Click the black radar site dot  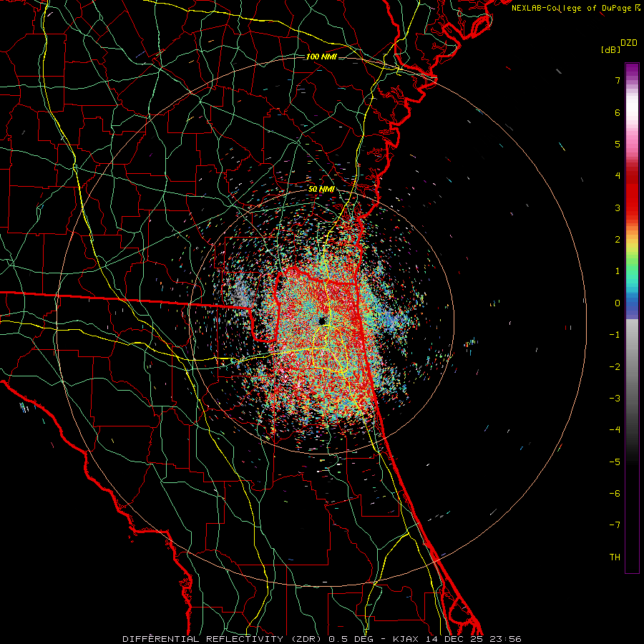323,321
